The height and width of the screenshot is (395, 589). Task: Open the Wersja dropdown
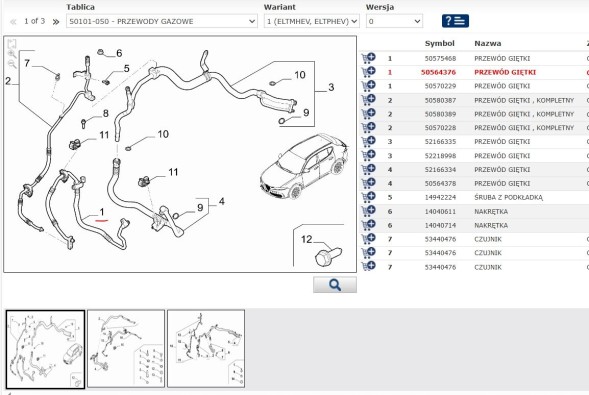click(x=394, y=21)
